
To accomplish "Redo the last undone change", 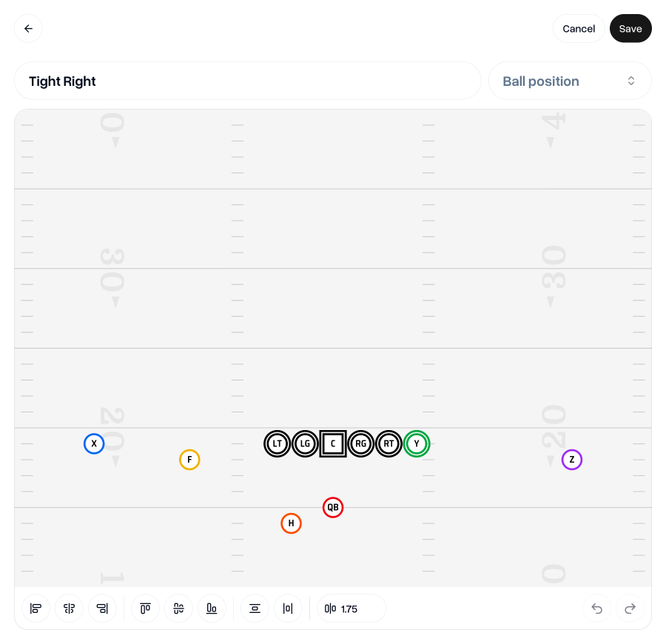I will pyautogui.click(x=630, y=608).
